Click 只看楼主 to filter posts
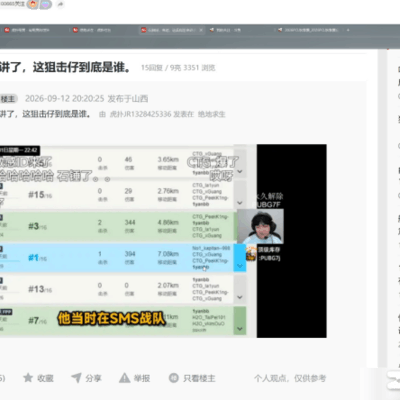The width and height of the screenshot is (400, 400). pyautogui.click(x=192, y=378)
